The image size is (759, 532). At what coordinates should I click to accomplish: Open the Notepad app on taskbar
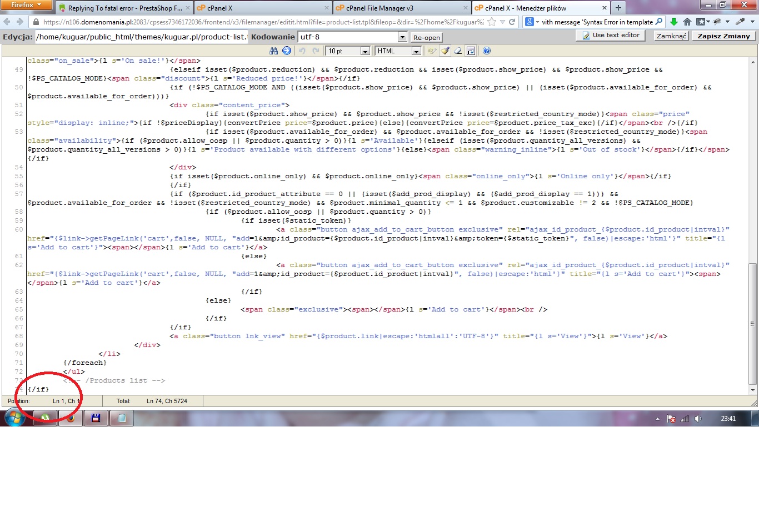[122, 418]
